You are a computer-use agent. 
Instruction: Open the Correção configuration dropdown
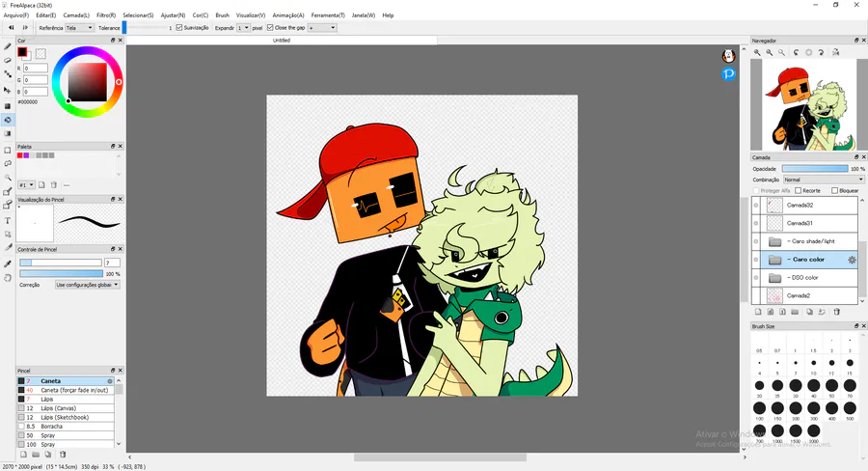pyautogui.click(x=88, y=285)
